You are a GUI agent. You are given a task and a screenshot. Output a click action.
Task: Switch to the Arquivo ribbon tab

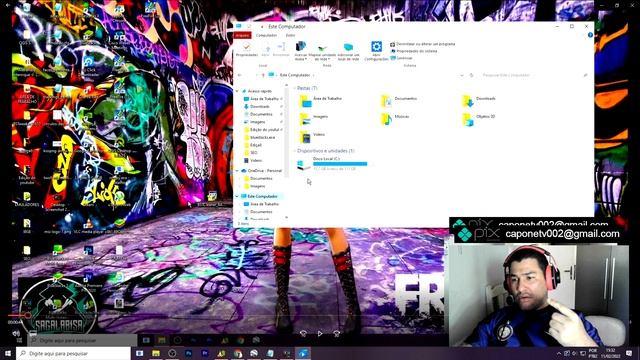click(x=242, y=36)
